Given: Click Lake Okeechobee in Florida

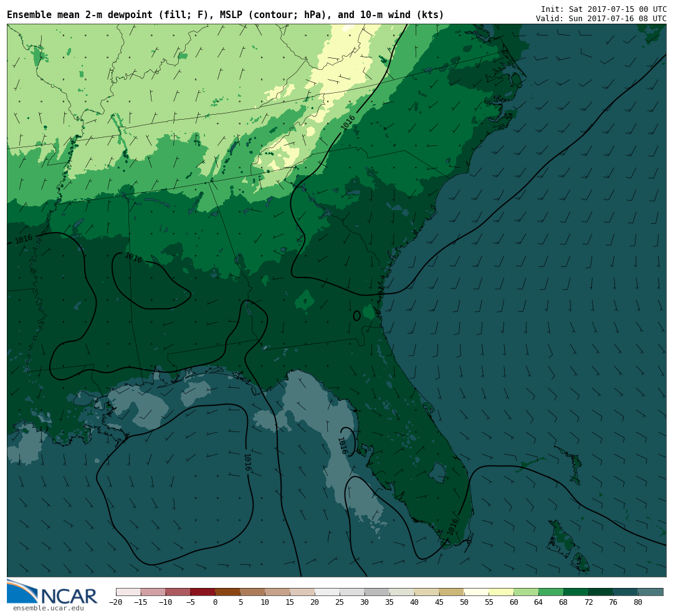Looking at the screenshot, I should pos(438,472).
